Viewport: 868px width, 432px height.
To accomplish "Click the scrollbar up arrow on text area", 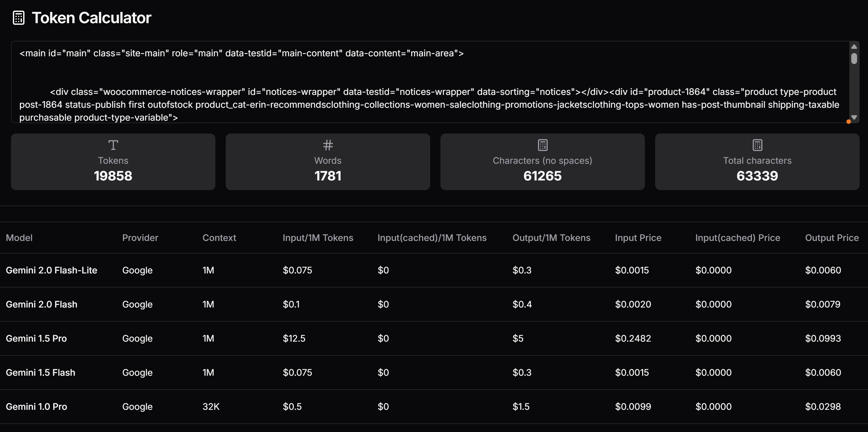I will pyautogui.click(x=854, y=48).
